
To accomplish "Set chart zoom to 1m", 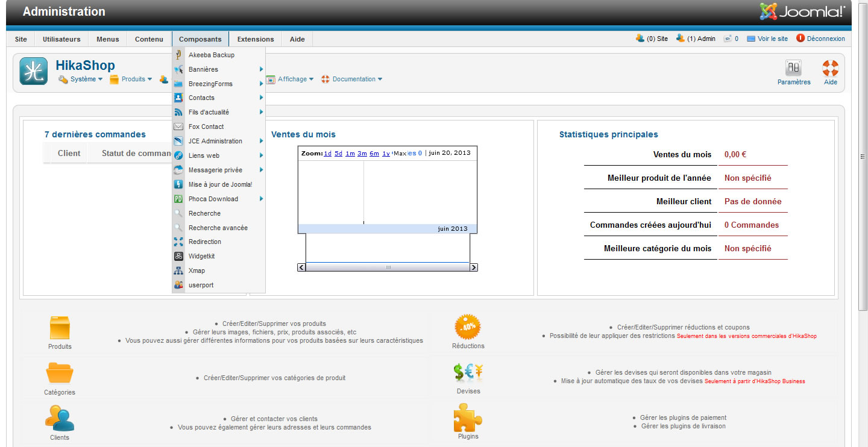I will pyautogui.click(x=350, y=154).
